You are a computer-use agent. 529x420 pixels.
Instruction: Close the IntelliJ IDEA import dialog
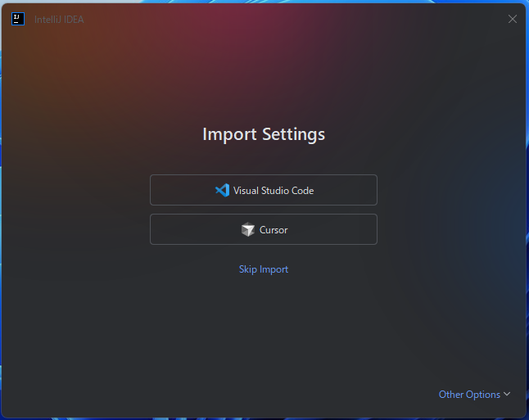click(x=513, y=19)
